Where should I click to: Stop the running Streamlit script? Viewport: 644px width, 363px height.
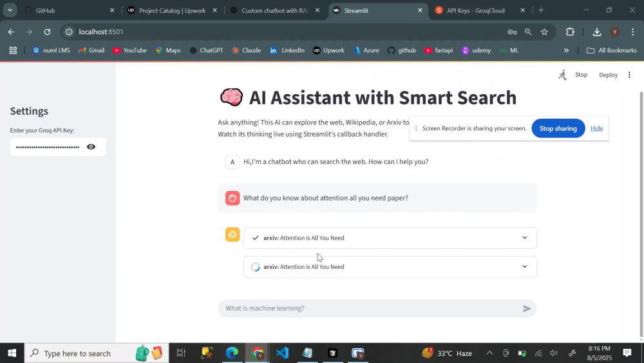pos(581,75)
